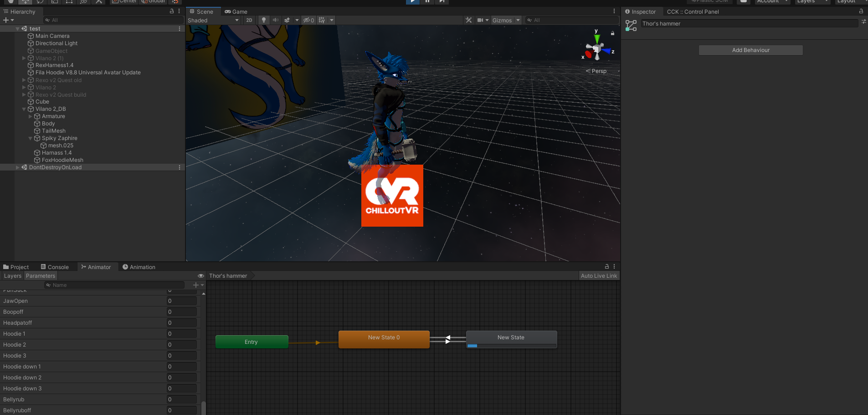Select the Entry state node
The image size is (868, 415).
252,342
